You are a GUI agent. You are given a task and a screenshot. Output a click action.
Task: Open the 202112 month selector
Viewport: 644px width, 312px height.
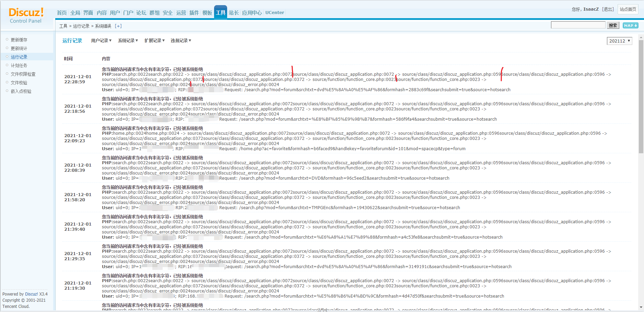[619, 41]
